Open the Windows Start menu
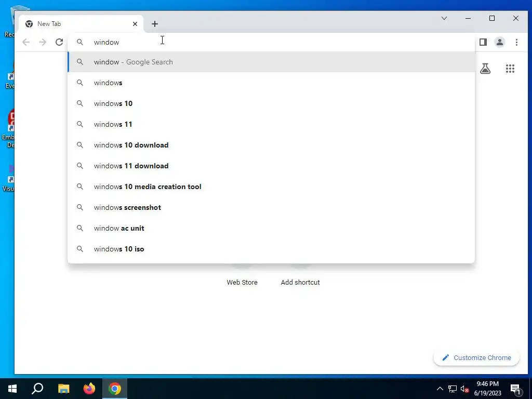Screen dimensions: 532x399 (x=12, y=389)
